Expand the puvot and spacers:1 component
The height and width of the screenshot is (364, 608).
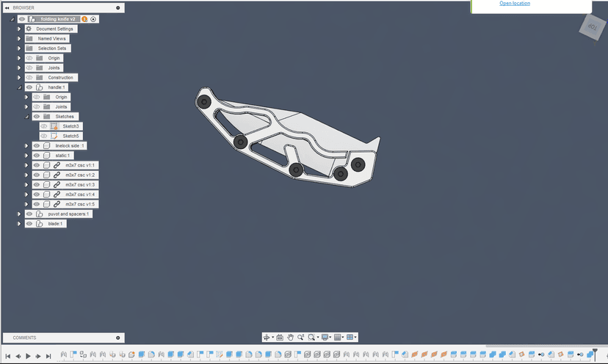(20, 214)
